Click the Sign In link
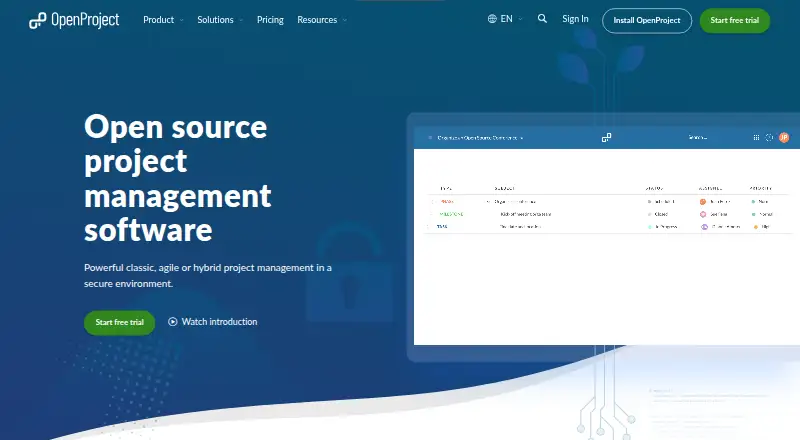The image size is (800, 440). tap(575, 19)
